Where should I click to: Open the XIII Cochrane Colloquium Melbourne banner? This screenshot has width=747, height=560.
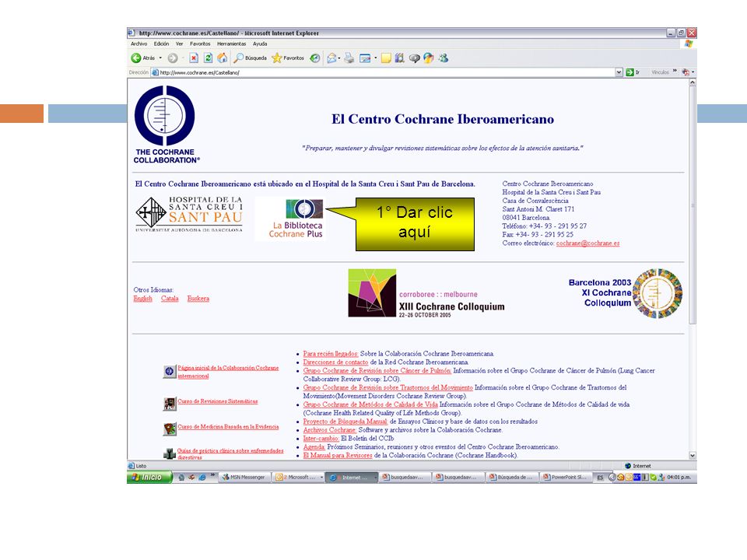pos(426,293)
